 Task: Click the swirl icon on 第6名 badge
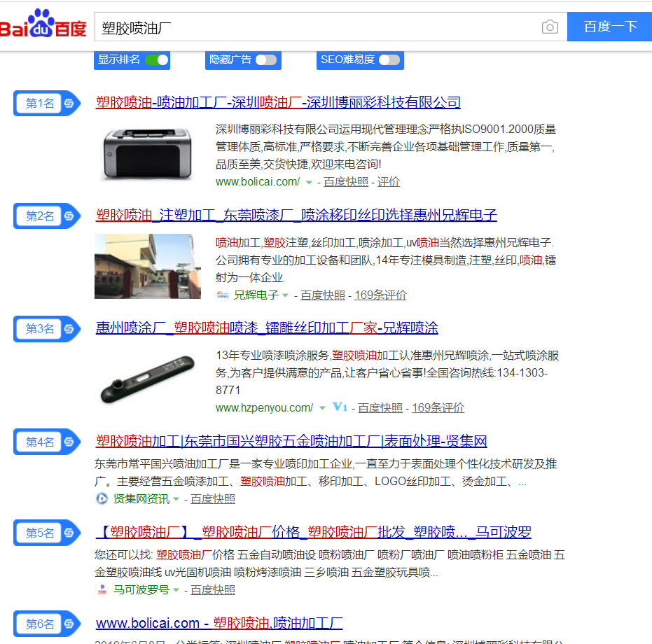pos(69,624)
